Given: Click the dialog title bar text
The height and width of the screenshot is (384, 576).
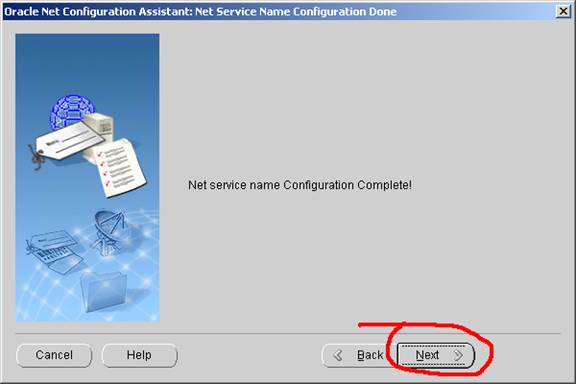Looking at the screenshot, I should [201, 11].
